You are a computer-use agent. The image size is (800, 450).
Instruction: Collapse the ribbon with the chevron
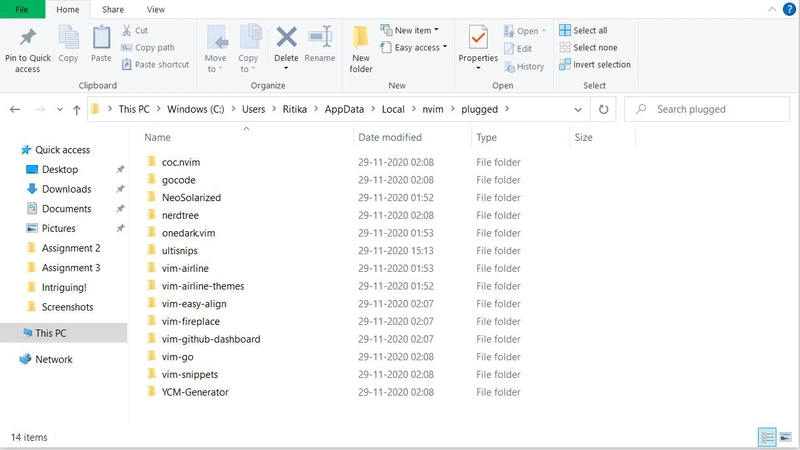772,9
